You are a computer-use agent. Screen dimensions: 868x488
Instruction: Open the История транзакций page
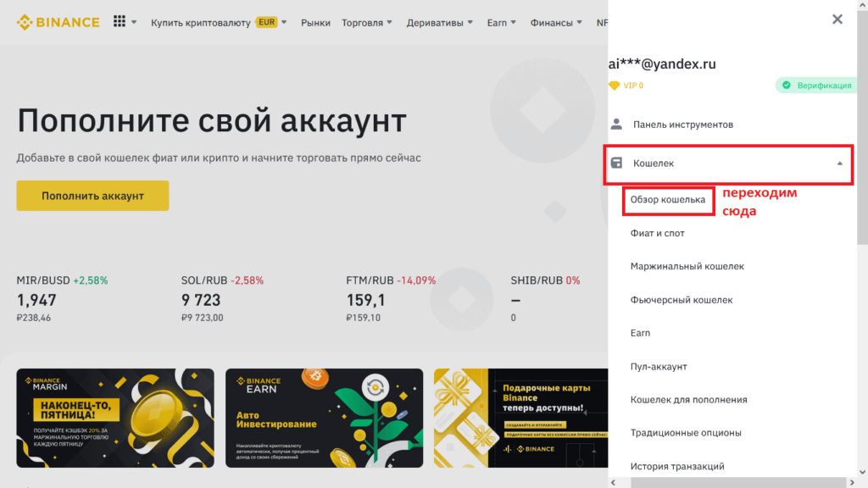677,466
